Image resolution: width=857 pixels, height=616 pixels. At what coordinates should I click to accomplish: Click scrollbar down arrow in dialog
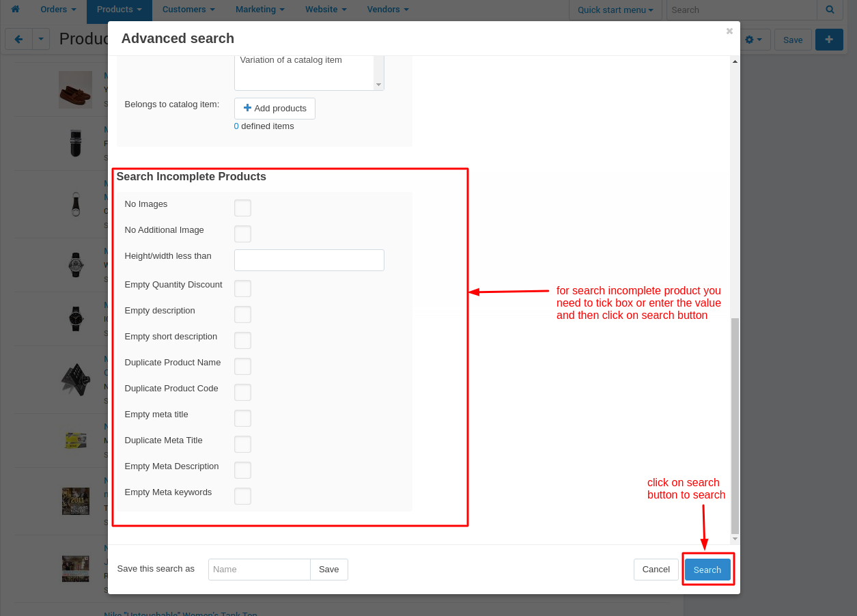[735, 538]
